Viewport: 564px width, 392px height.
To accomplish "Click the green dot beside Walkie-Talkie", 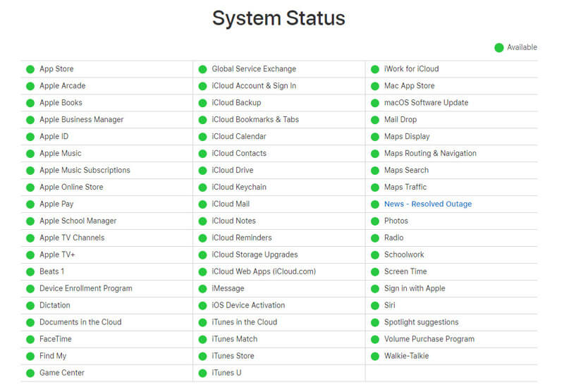I will point(375,357).
